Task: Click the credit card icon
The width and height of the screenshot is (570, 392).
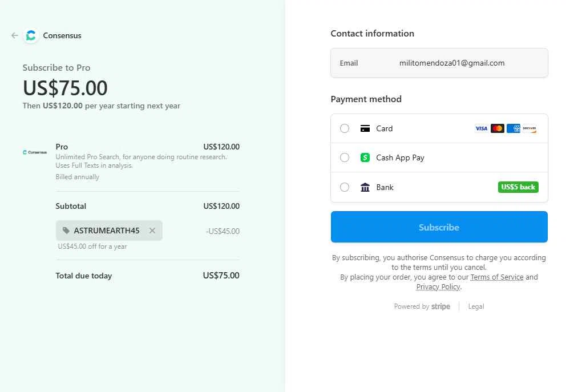Action: (365, 128)
